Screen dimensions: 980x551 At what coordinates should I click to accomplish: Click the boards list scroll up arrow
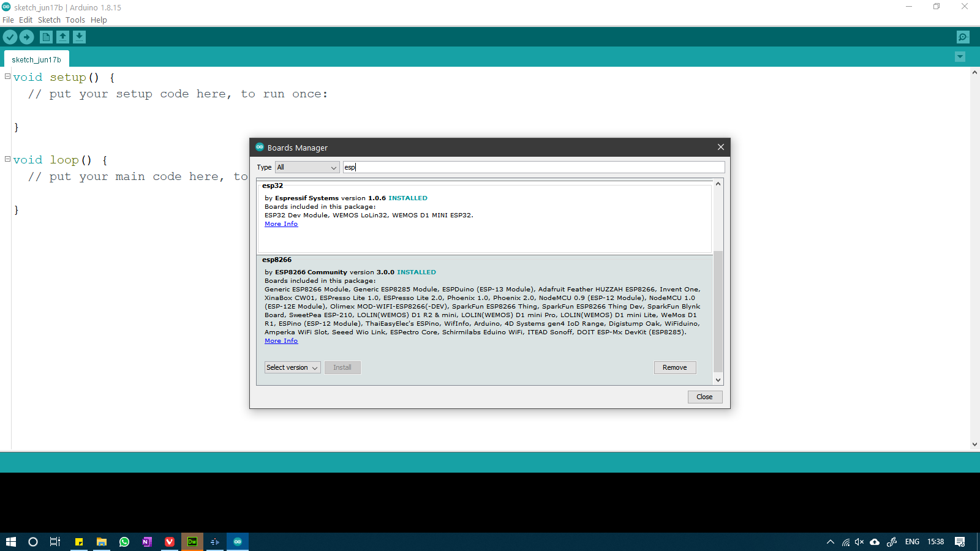718,183
